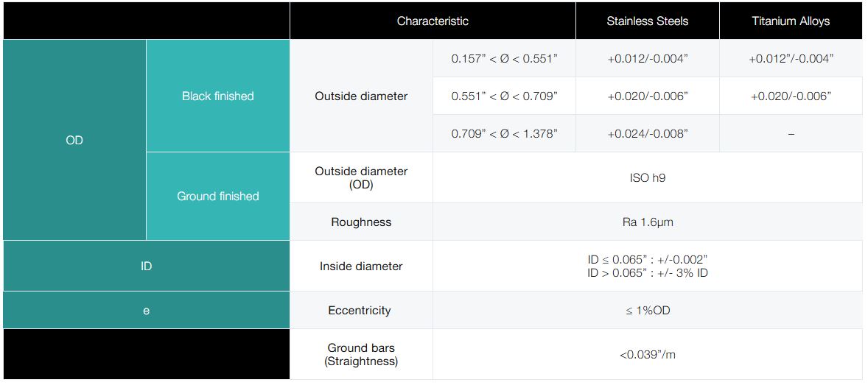Select the Ra 1.6µm value
The image size is (868, 385).
click(x=647, y=222)
